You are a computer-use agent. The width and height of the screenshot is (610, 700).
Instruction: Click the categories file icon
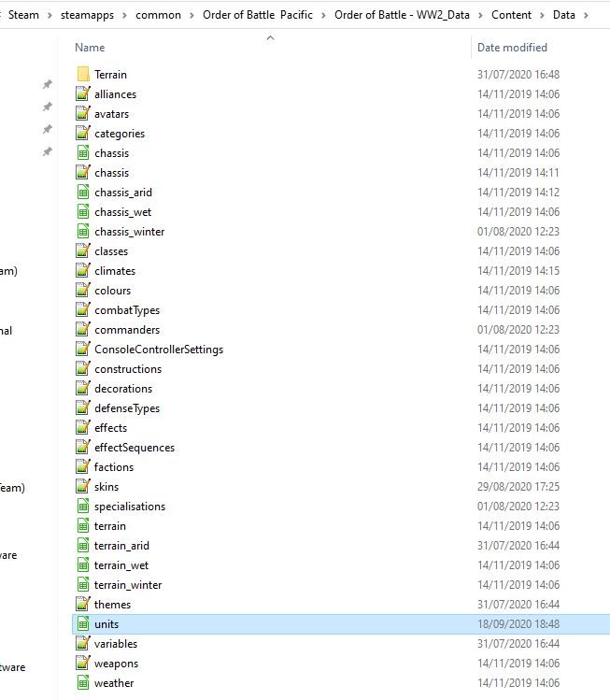point(83,133)
